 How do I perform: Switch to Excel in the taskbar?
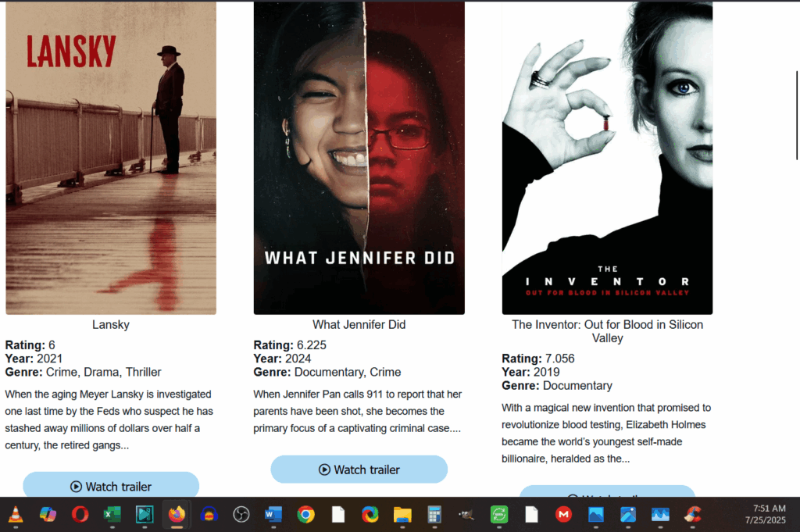pyautogui.click(x=112, y=514)
